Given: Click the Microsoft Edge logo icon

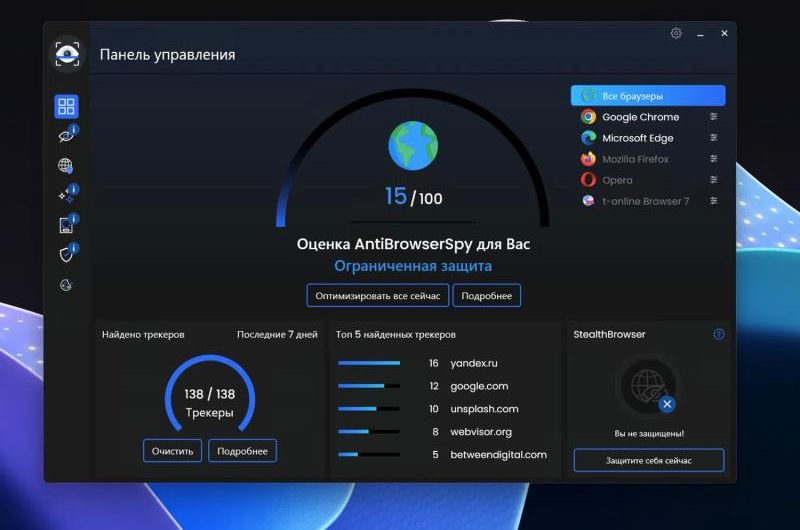Looking at the screenshot, I should point(588,138).
